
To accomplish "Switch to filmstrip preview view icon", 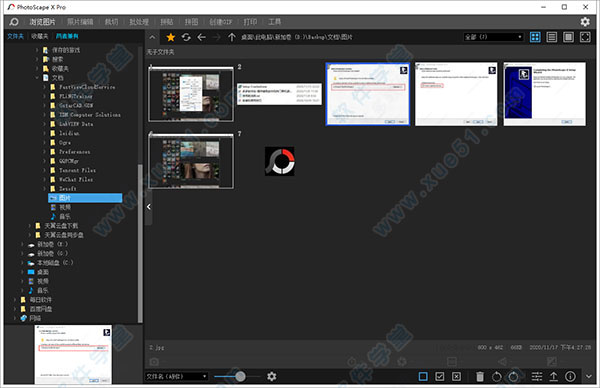I will (x=568, y=37).
